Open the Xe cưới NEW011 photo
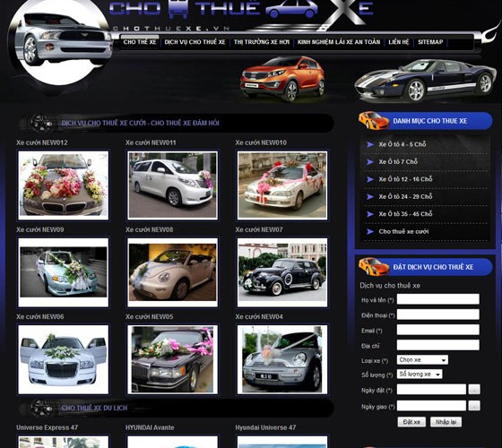Image resolution: width=502 pixels, height=448 pixels. 172,185
